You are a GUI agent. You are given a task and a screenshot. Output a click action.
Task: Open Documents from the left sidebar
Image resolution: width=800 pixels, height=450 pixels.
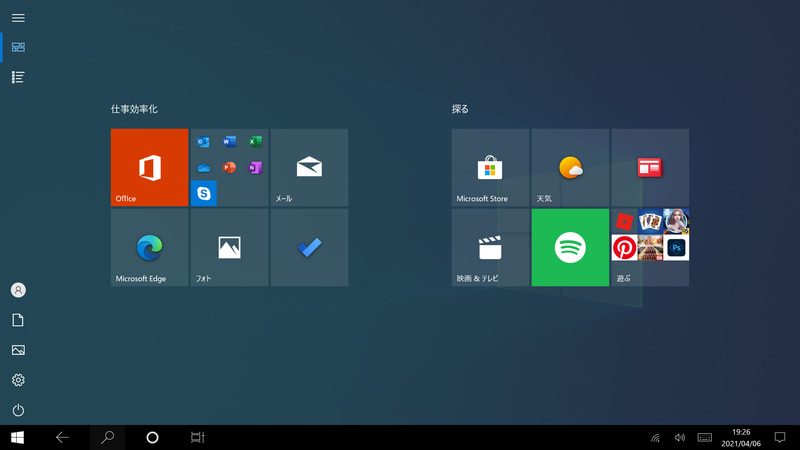(18, 320)
